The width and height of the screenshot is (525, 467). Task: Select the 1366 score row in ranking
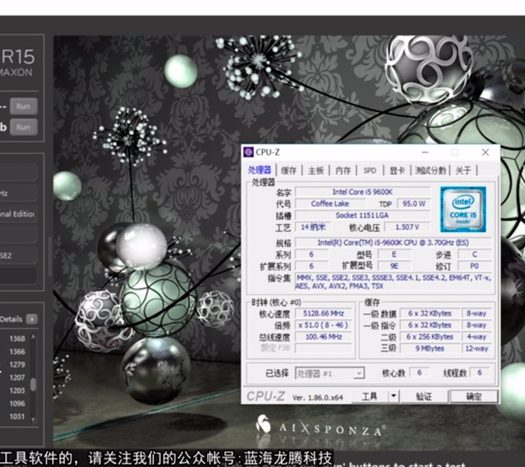[17, 352]
